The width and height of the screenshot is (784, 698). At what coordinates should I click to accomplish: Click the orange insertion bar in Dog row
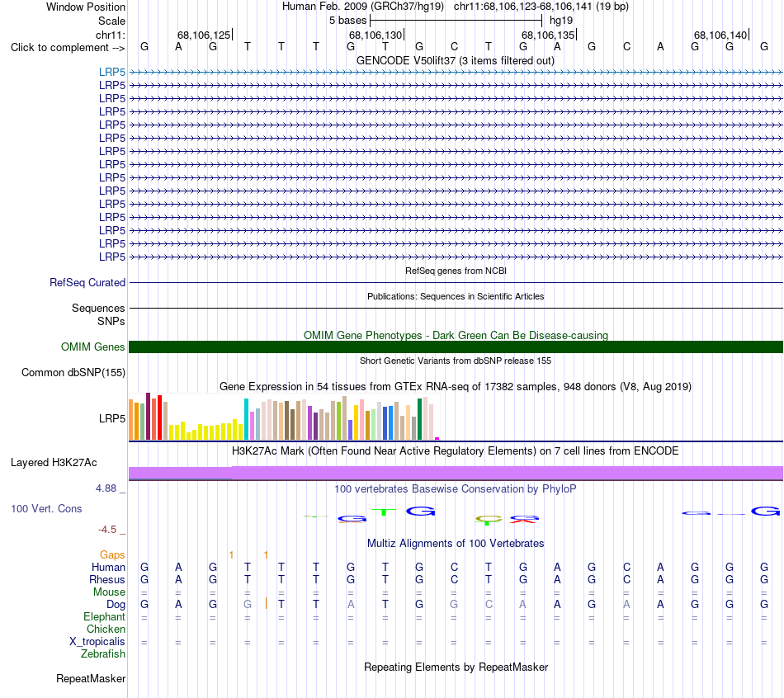[x=266, y=603]
